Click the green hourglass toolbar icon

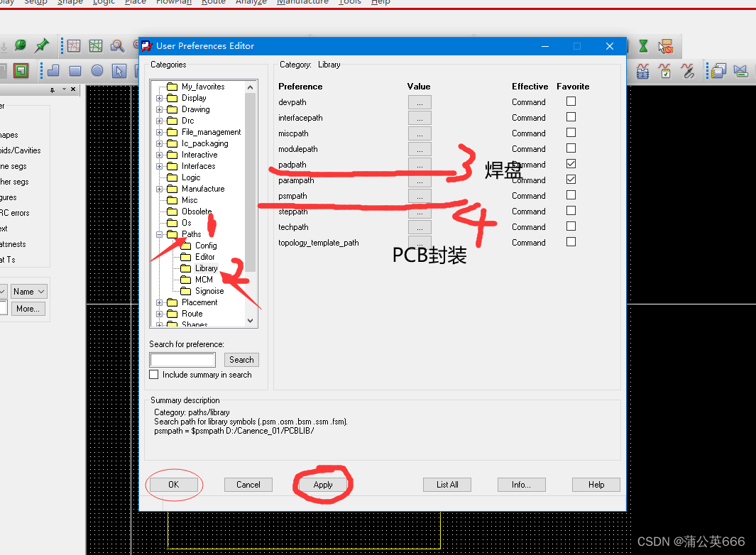coord(643,46)
